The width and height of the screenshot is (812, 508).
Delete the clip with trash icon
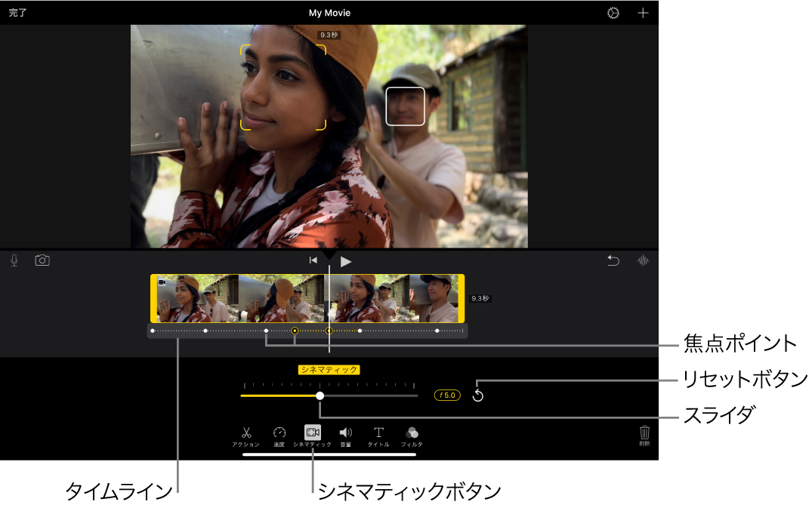pyautogui.click(x=644, y=436)
